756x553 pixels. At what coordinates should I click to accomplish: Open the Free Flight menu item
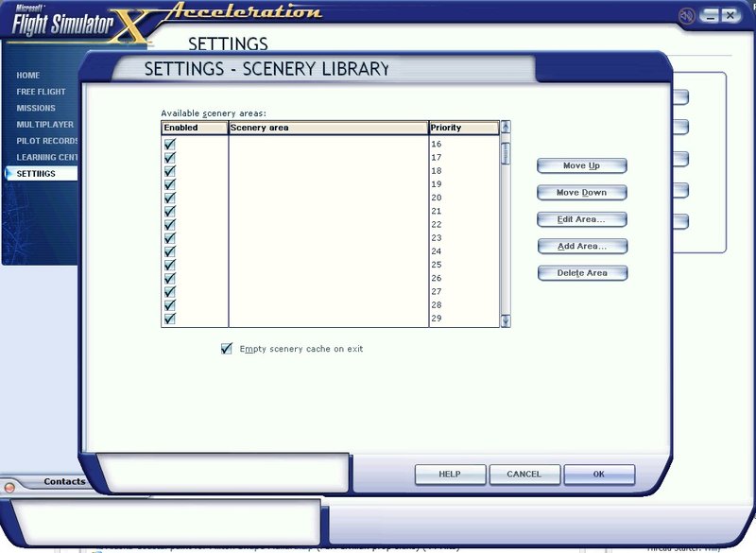tap(41, 92)
